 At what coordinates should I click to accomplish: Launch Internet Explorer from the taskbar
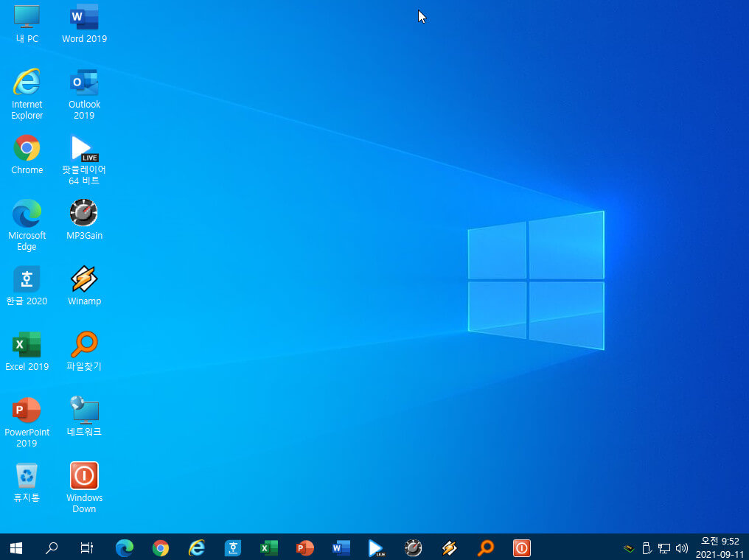pos(196,547)
